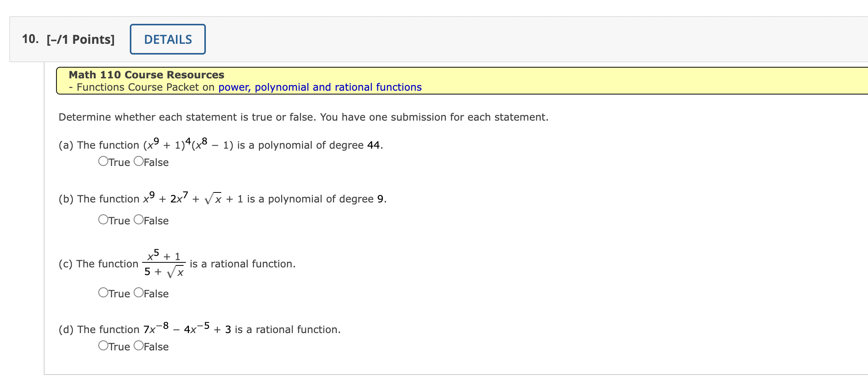Select True for statement (a)

click(103, 162)
